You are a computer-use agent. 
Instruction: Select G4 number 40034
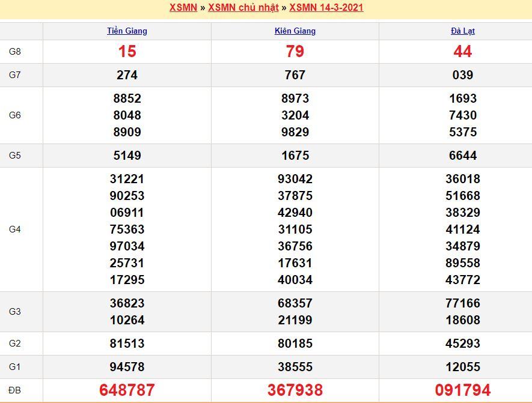click(x=295, y=280)
